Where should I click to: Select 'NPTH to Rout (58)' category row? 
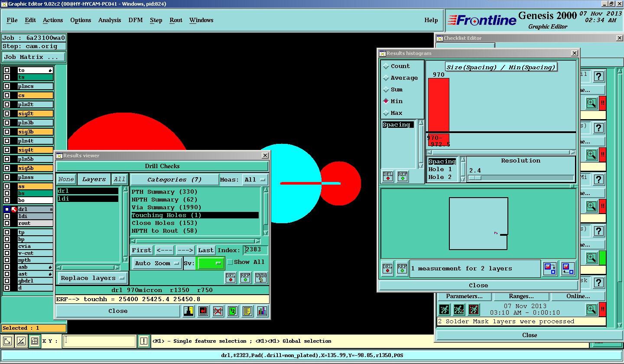tap(195, 231)
